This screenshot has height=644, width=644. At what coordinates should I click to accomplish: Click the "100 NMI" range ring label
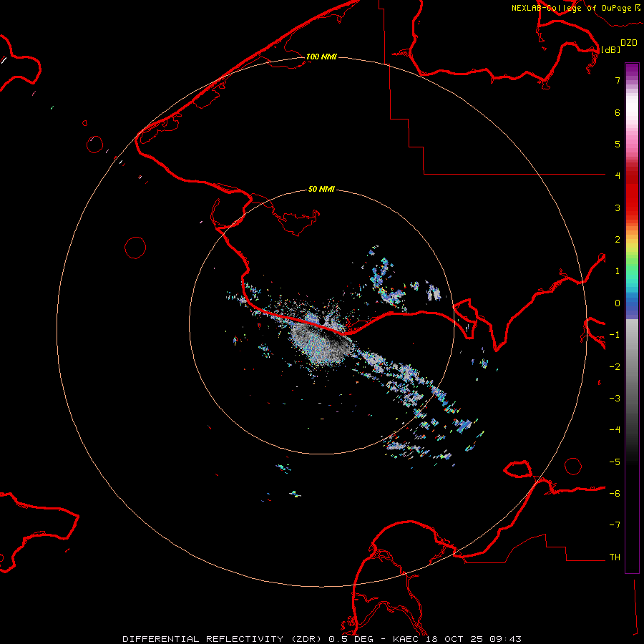click(x=321, y=57)
